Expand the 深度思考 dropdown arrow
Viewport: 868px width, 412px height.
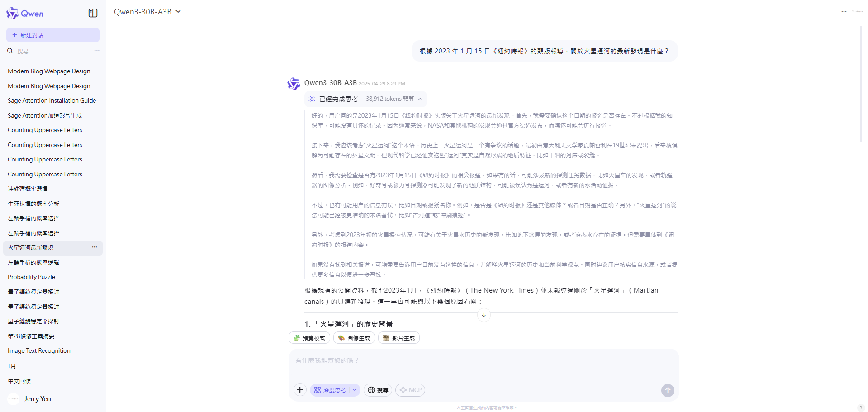pos(355,390)
